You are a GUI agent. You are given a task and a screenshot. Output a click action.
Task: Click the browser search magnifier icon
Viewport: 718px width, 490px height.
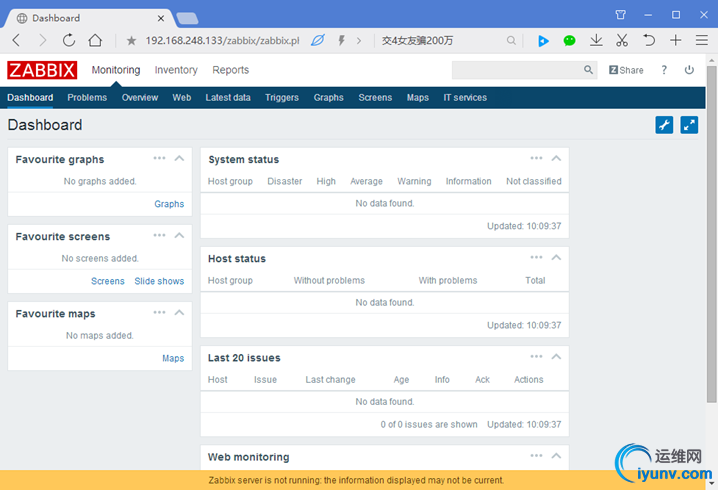coord(511,41)
